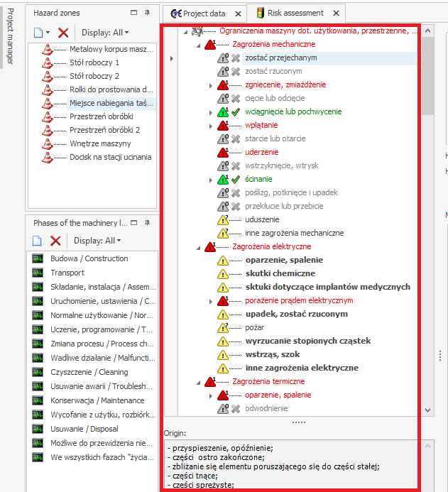Expand the porażenie prądem elektrycznym node

click(211, 301)
